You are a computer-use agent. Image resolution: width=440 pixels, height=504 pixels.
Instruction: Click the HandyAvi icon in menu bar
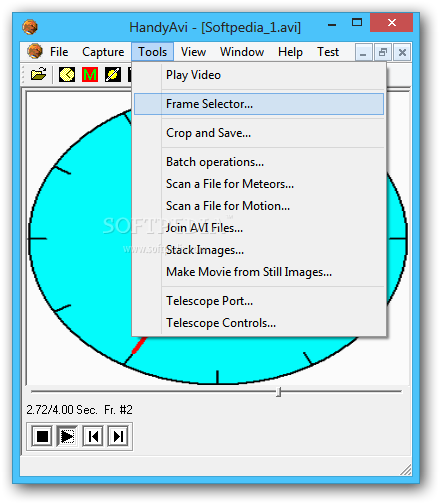pyautogui.click(x=35, y=52)
